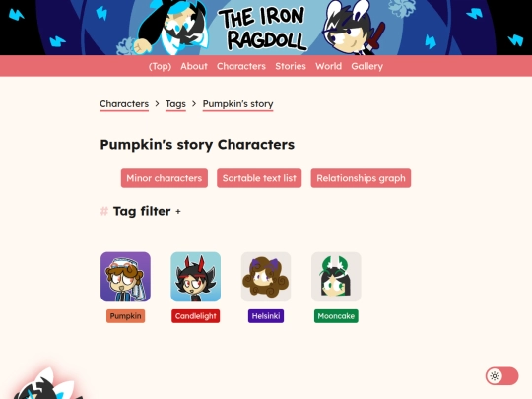The height and width of the screenshot is (399, 532).
Task: Click the orange Pumpkin name label
Action: pos(125,316)
